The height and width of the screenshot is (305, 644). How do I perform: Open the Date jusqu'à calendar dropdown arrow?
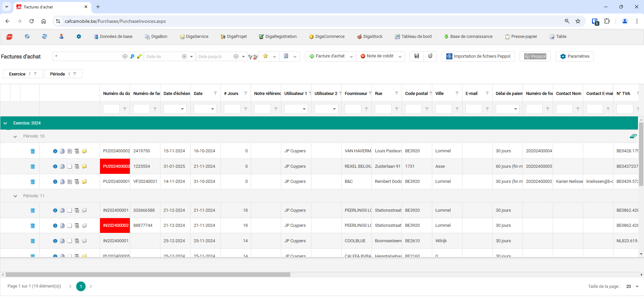click(x=243, y=56)
